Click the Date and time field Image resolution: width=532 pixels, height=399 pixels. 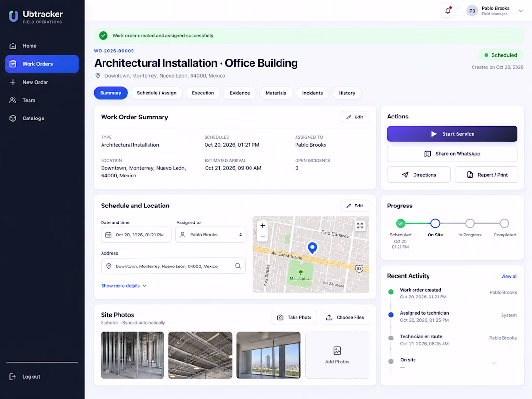pyautogui.click(x=136, y=235)
